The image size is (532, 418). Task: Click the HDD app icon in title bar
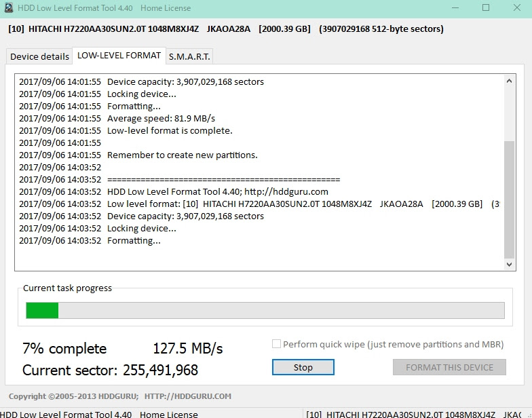tap(8, 8)
